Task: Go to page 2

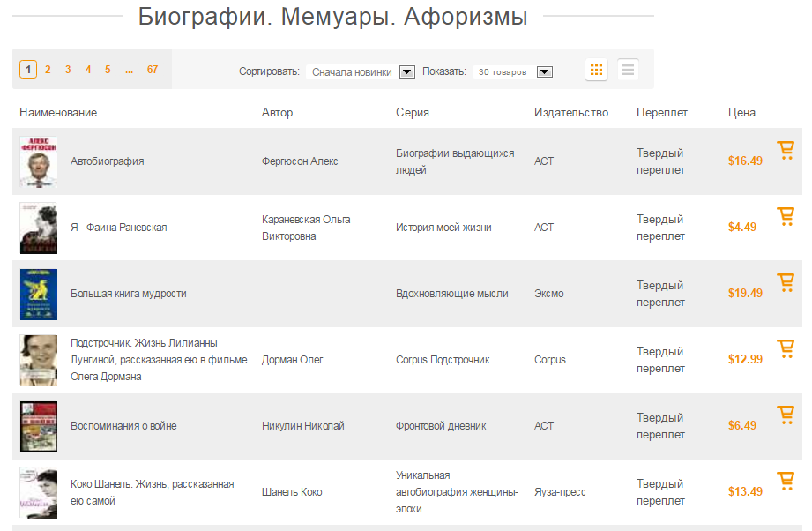Action: click(x=48, y=70)
